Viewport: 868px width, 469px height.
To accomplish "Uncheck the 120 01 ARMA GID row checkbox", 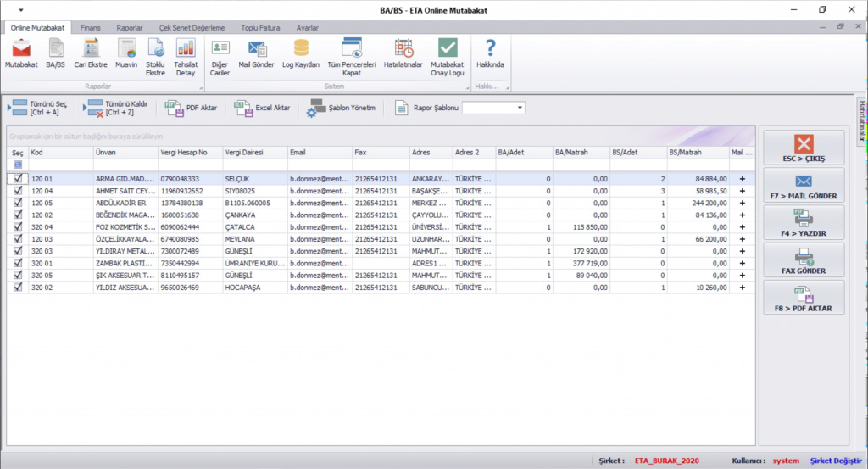I will (x=18, y=178).
